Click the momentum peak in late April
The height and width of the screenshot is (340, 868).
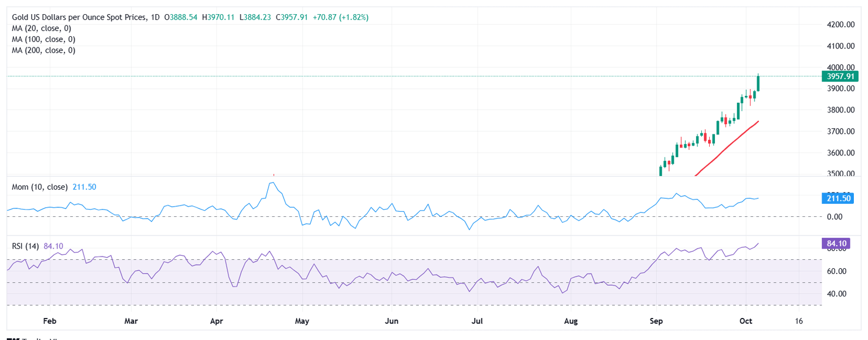(x=272, y=182)
